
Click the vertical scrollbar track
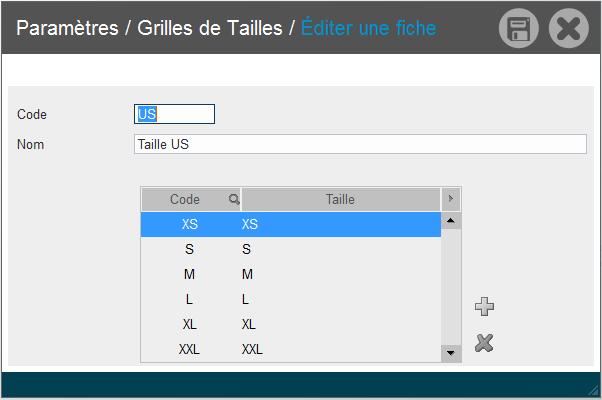coord(451,287)
